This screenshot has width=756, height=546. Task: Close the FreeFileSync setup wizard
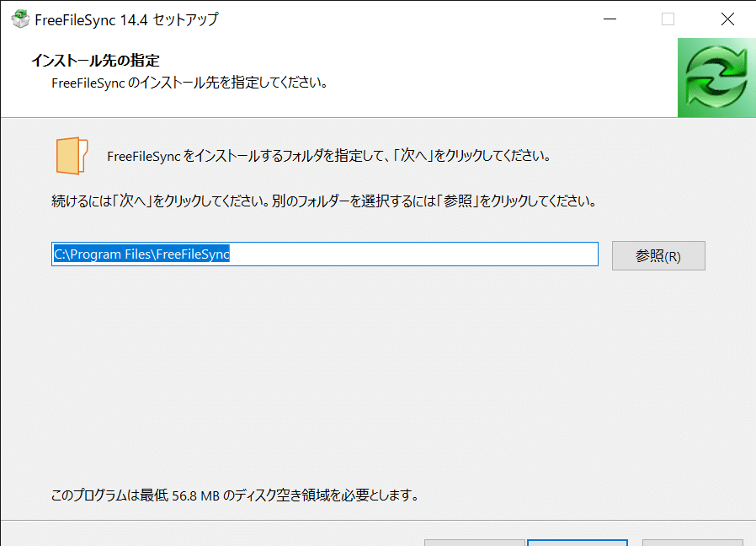tap(727, 18)
